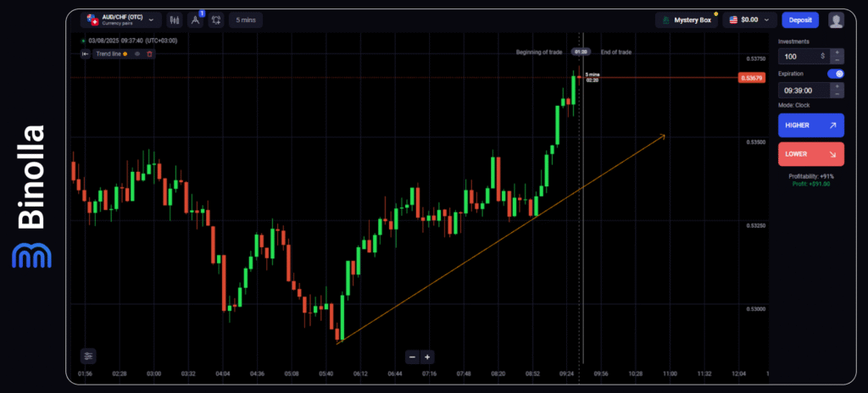This screenshot has height=393, width=868.
Task: Delete the Trend line with trash icon
Action: (150, 54)
